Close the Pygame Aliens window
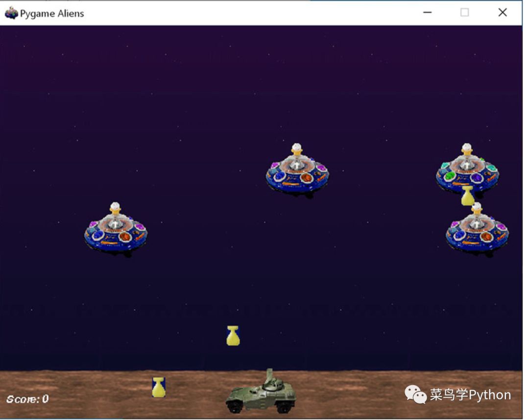The width and height of the screenshot is (529, 420). (x=503, y=12)
